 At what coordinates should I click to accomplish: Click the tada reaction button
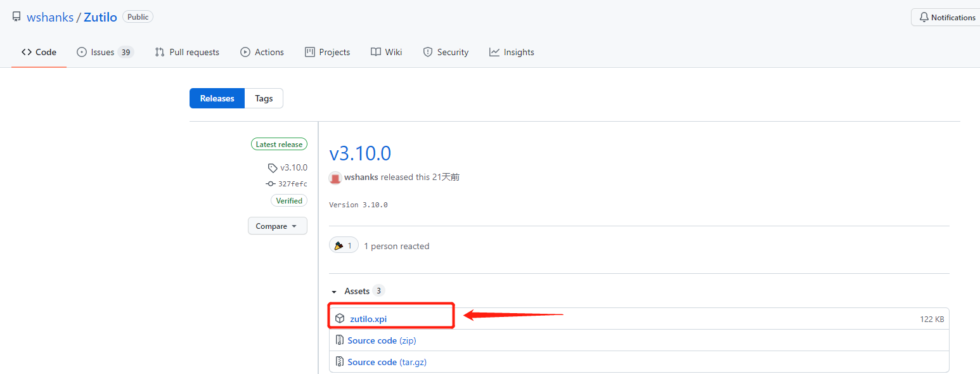coord(344,245)
